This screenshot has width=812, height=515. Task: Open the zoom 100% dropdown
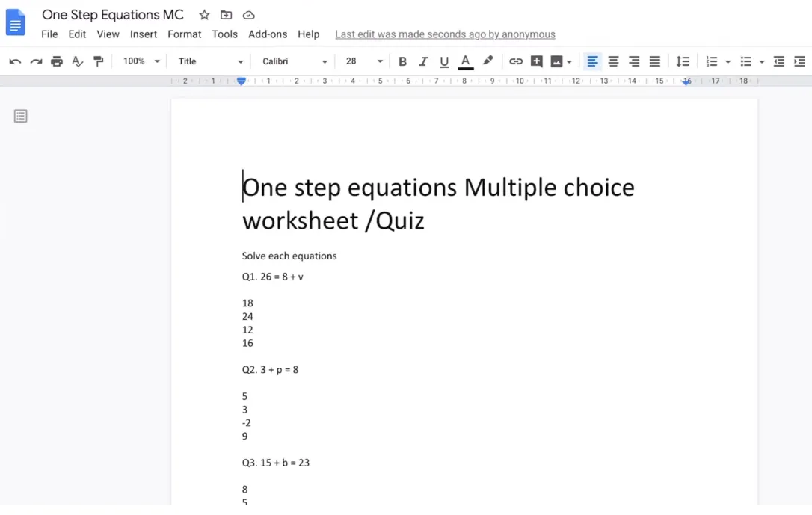141,61
